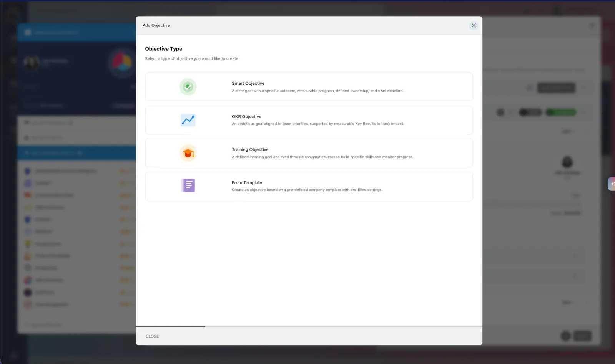This screenshot has width=615, height=364.
Task: Select the Smart Objective title
Action: pos(248,83)
